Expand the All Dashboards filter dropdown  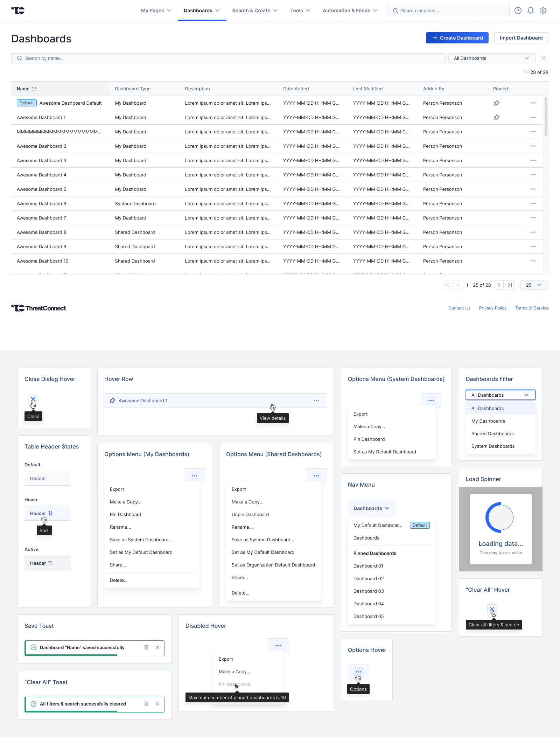pos(491,58)
